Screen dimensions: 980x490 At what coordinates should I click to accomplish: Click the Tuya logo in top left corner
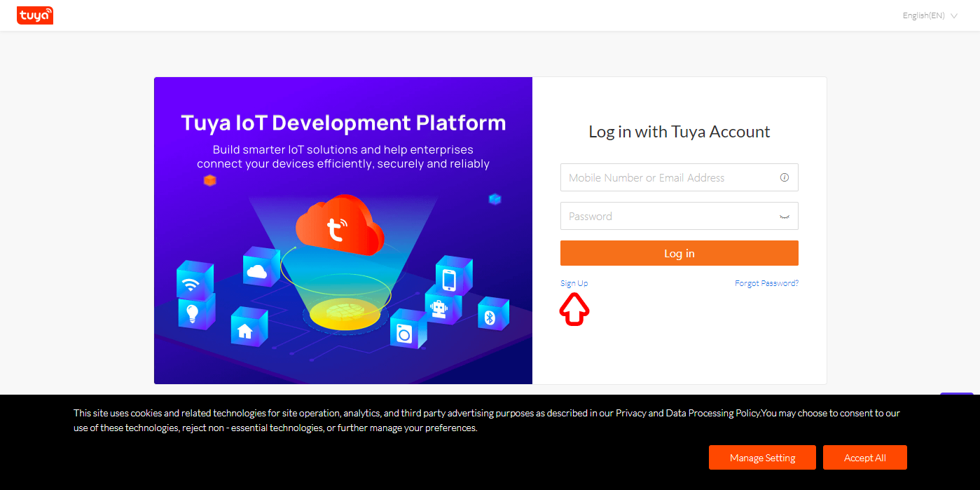[x=34, y=15]
